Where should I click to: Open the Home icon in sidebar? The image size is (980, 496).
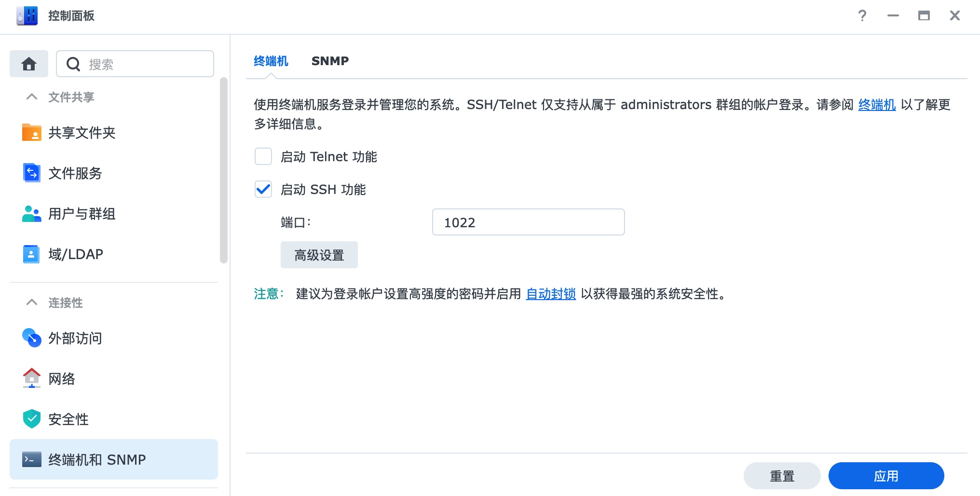click(29, 64)
